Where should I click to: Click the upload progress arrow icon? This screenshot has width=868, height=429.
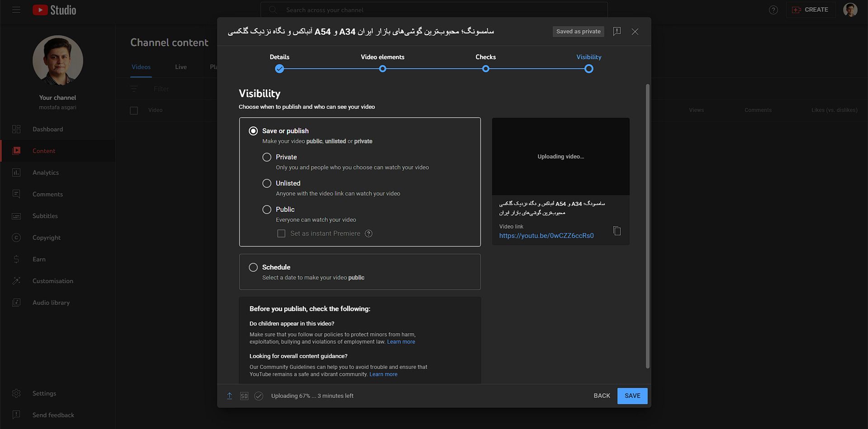click(x=230, y=396)
